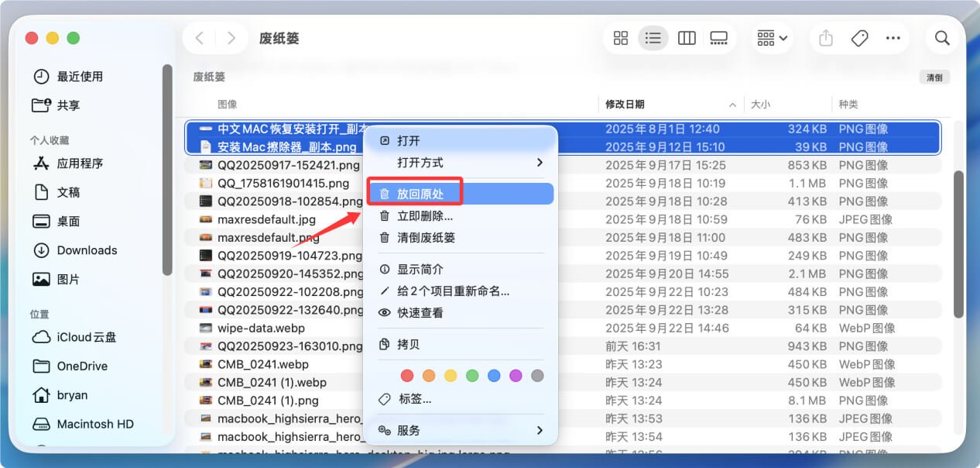The image size is (980, 468).
Task: Switch to gallery view
Action: (718, 37)
